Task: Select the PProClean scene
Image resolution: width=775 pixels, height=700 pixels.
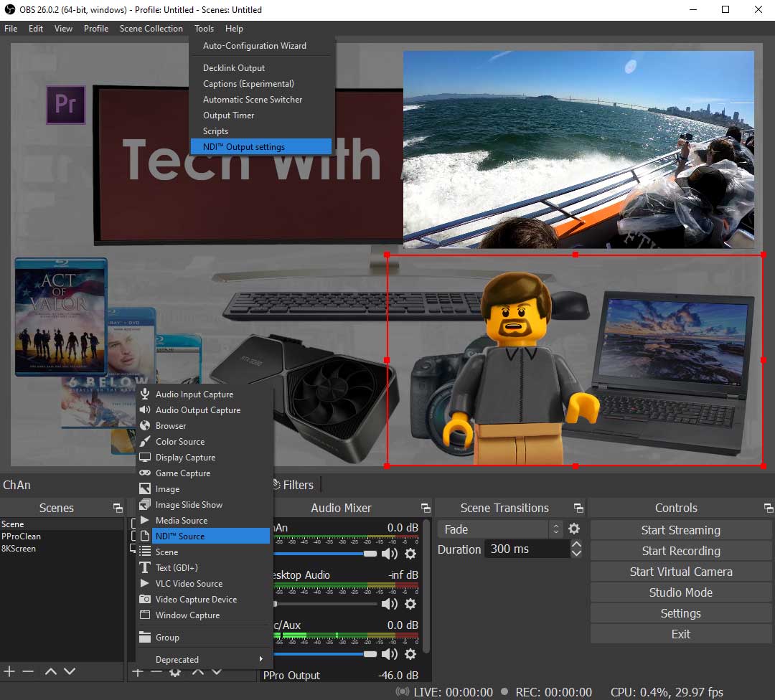Action: (x=62, y=536)
